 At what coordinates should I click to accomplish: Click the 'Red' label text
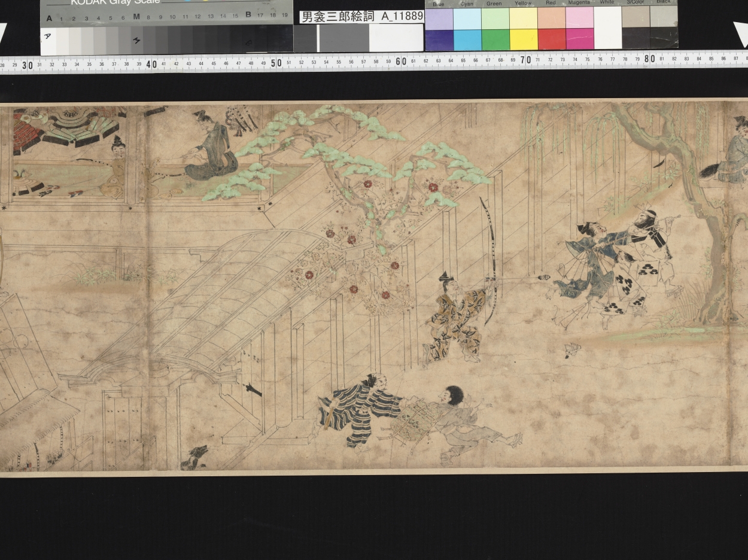click(551, 3)
